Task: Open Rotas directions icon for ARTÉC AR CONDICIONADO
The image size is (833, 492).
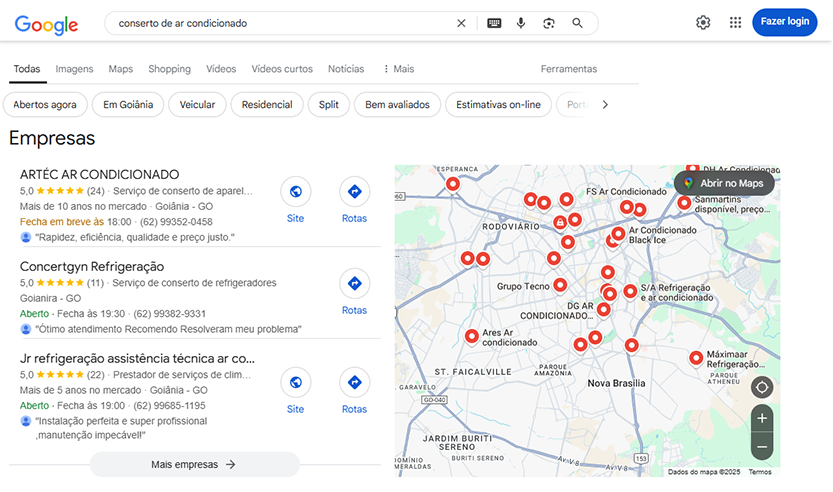Action: [x=354, y=192]
